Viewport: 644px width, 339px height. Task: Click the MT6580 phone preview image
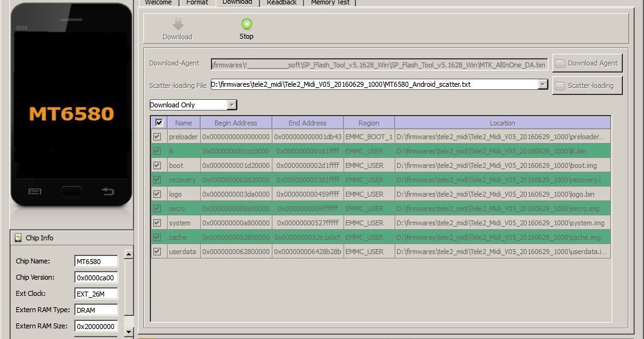[72, 105]
